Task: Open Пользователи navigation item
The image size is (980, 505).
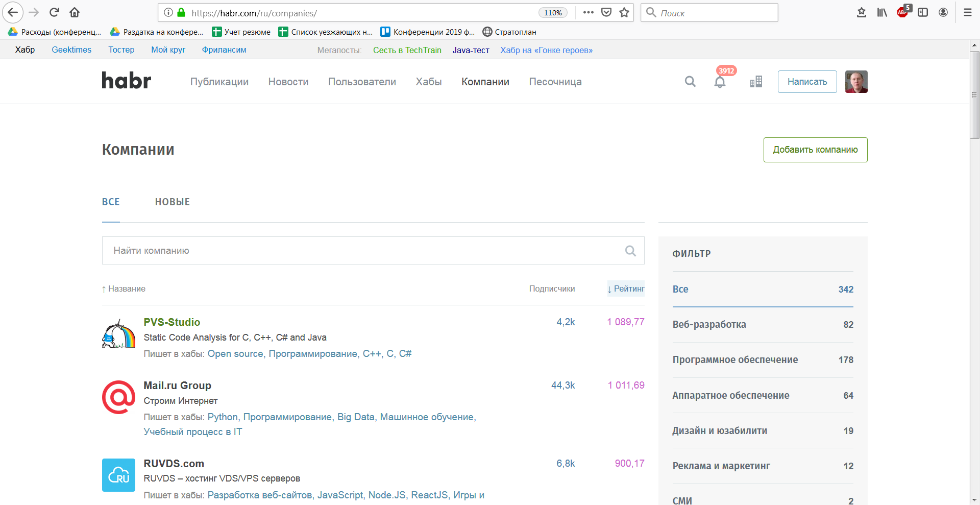Action: pos(362,82)
